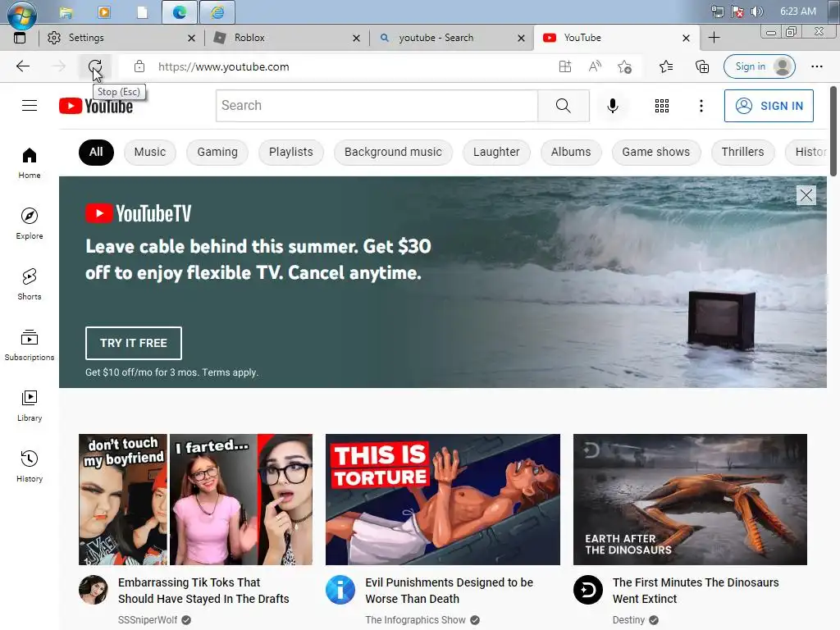The width and height of the screenshot is (840, 630).
Task: Open History in the sidebar
Action: [30, 466]
